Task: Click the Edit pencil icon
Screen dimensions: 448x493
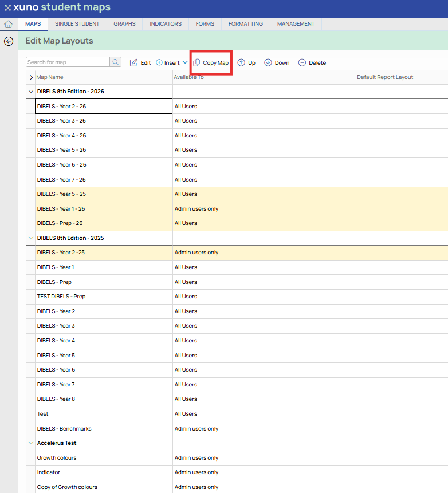Action: (x=133, y=62)
